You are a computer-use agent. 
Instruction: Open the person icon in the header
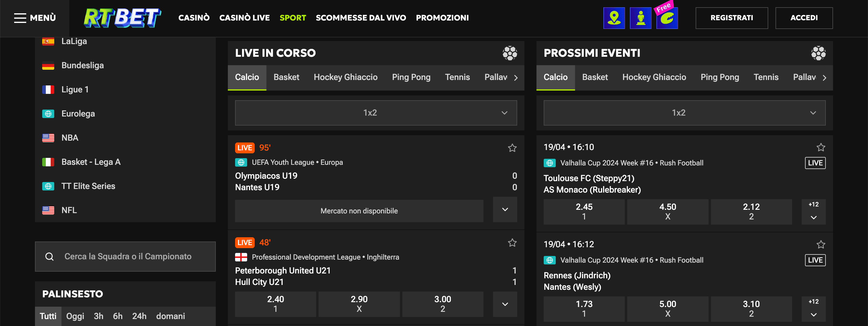click(640, 18)
